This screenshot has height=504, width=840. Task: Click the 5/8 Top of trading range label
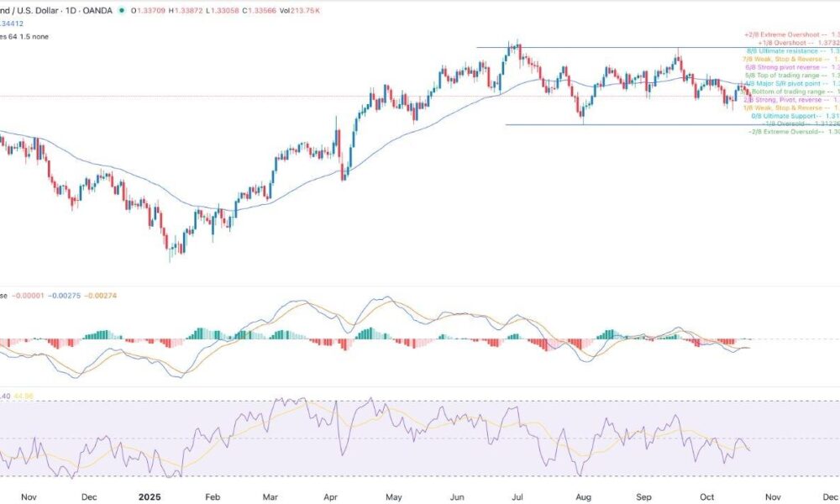click(x=790, y=76)
